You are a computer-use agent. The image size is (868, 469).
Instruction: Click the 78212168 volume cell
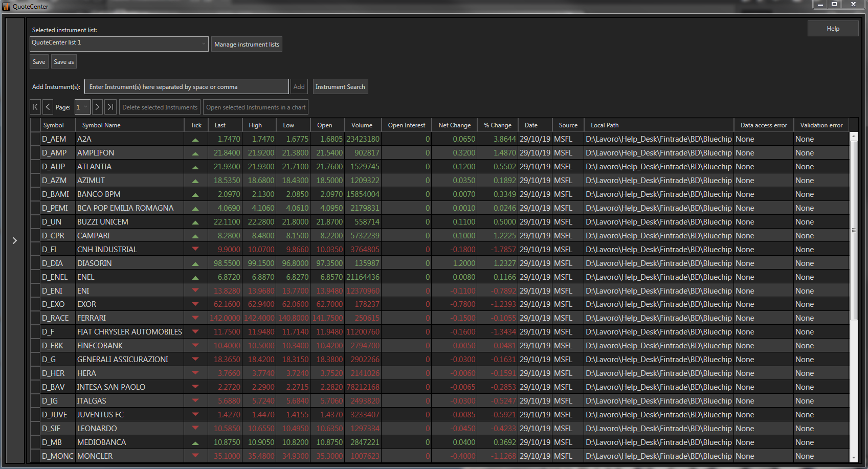point(363,387)
